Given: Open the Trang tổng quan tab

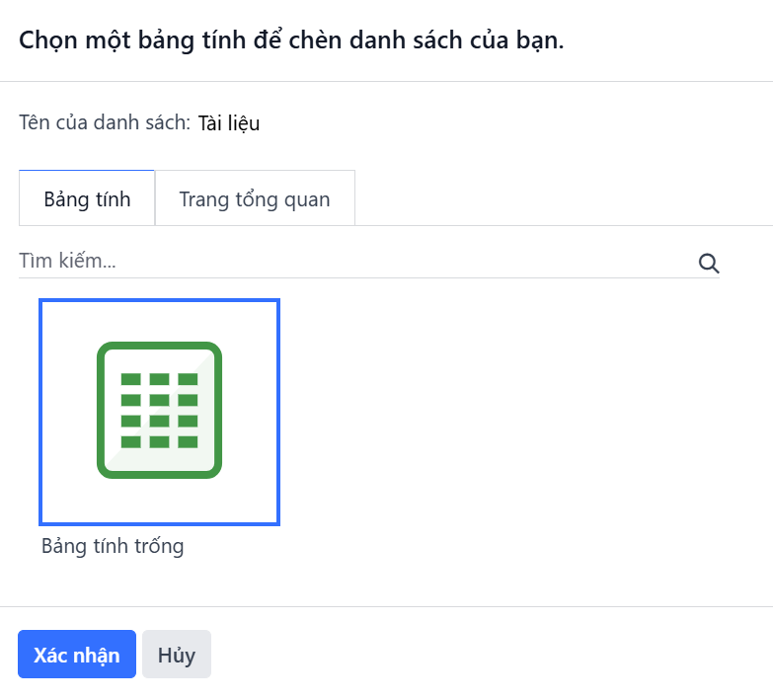Looking at the screenshot, I should pos(255,198).
